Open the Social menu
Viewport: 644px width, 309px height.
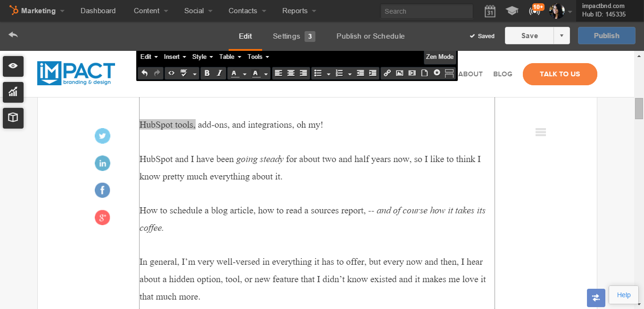[198, 11]
